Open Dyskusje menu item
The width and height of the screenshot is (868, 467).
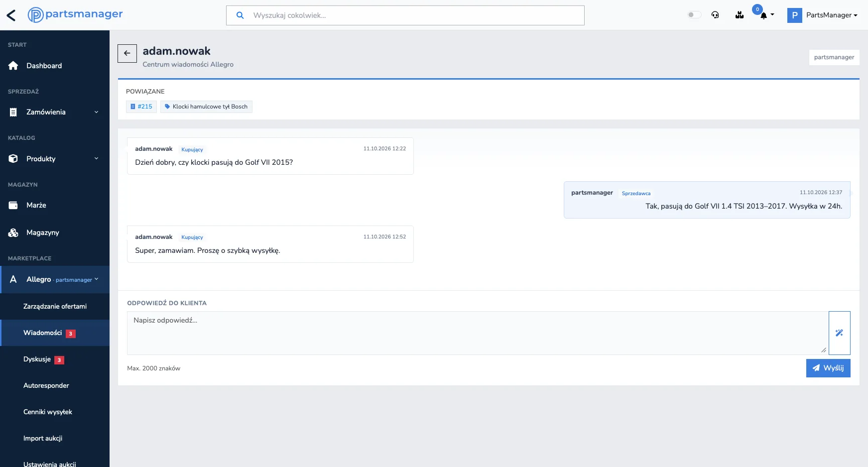(x=55, y=359)
